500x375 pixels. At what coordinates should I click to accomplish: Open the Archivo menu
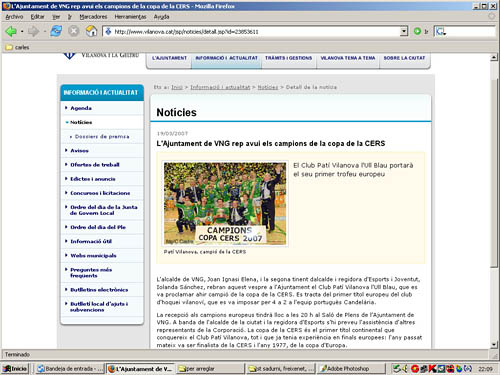click(x=14, y=17)
